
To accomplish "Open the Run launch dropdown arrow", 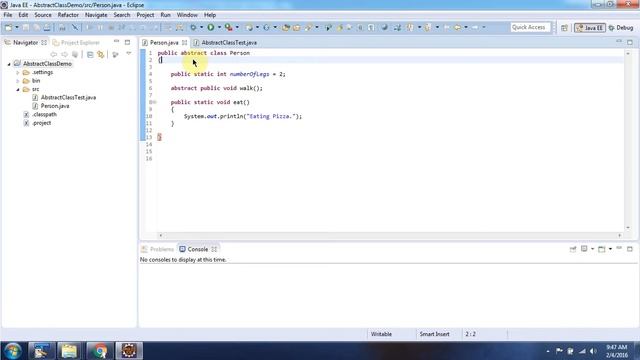I will [x=219, y=27].
